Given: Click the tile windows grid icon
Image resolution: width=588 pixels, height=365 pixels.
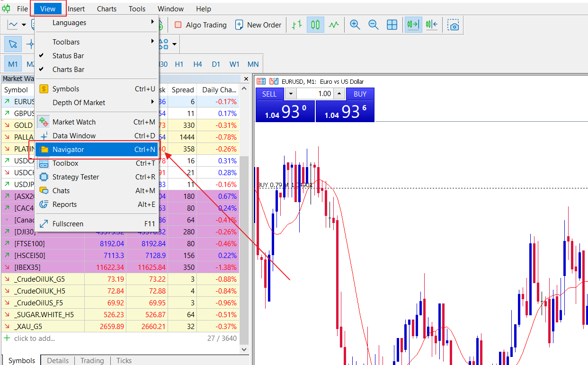Looking at the screenshot, I should tap(392, 25).
